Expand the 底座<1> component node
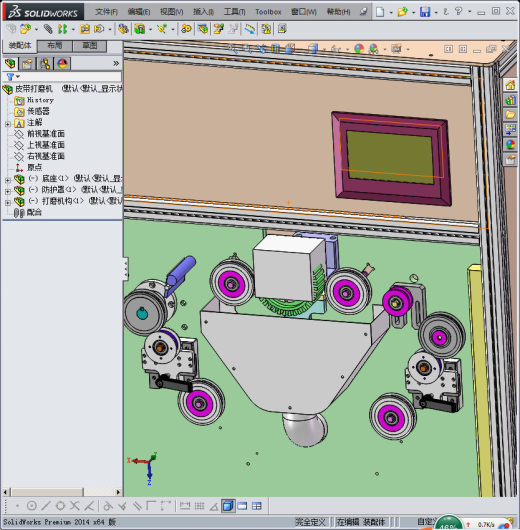Screen dimensions: 520x530 point(8,180)
